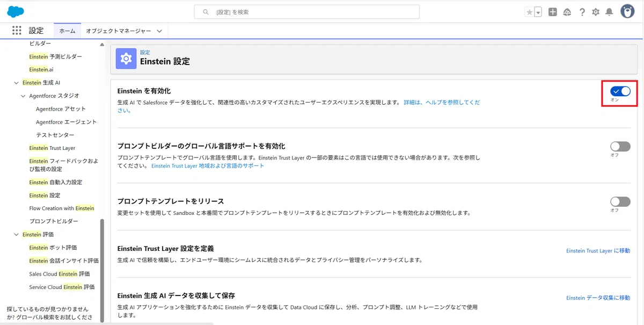The image size is (644, 325).
Task: Click the Einstein 設定 page gear icon
Action: 126,59
